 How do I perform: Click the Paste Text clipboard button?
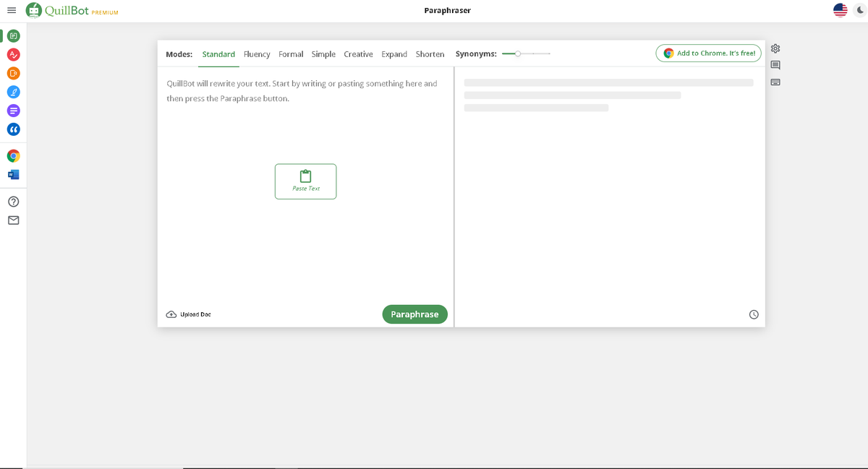point(305,181)
